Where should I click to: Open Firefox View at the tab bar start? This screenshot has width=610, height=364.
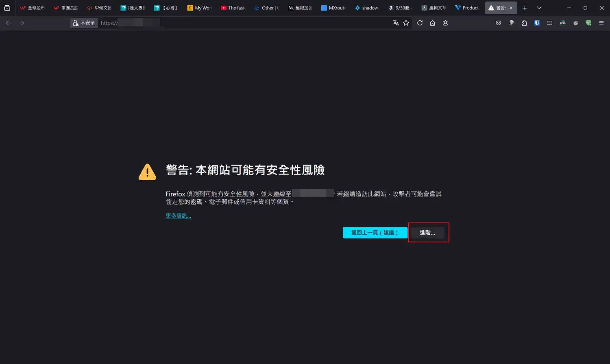click(x=7, y=8)
